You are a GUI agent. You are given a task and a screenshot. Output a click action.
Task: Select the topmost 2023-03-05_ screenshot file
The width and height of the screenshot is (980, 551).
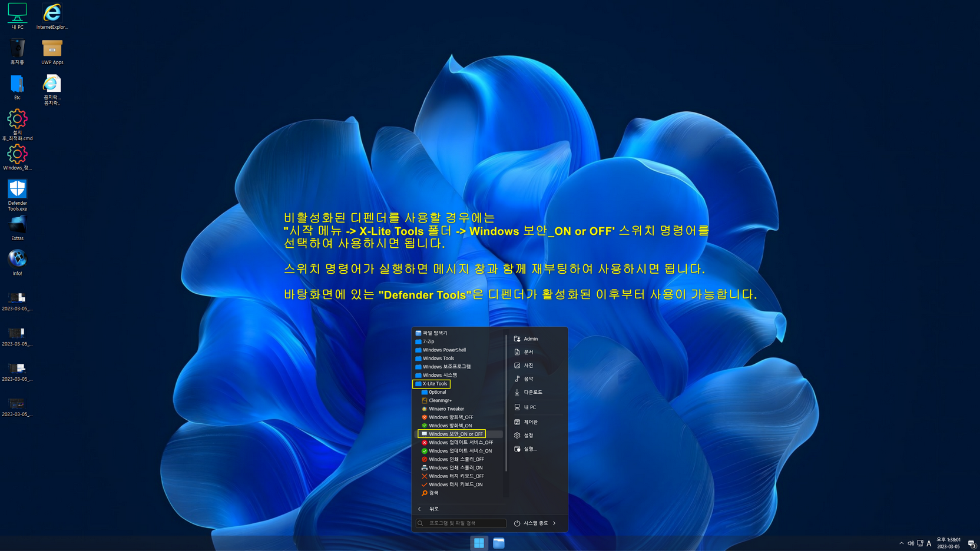[x=17, y=301]
